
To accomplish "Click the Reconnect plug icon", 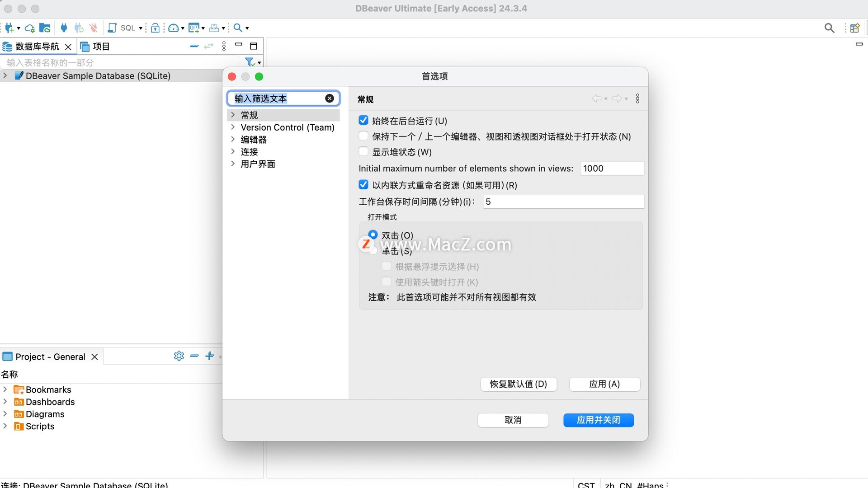I will pyautogui.click(x=79, y=28).
